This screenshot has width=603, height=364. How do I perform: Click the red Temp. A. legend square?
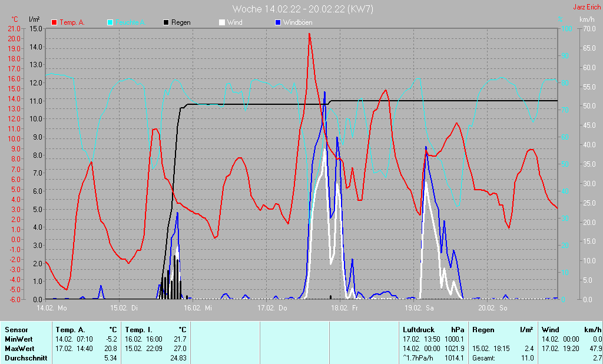pos(54,22)
